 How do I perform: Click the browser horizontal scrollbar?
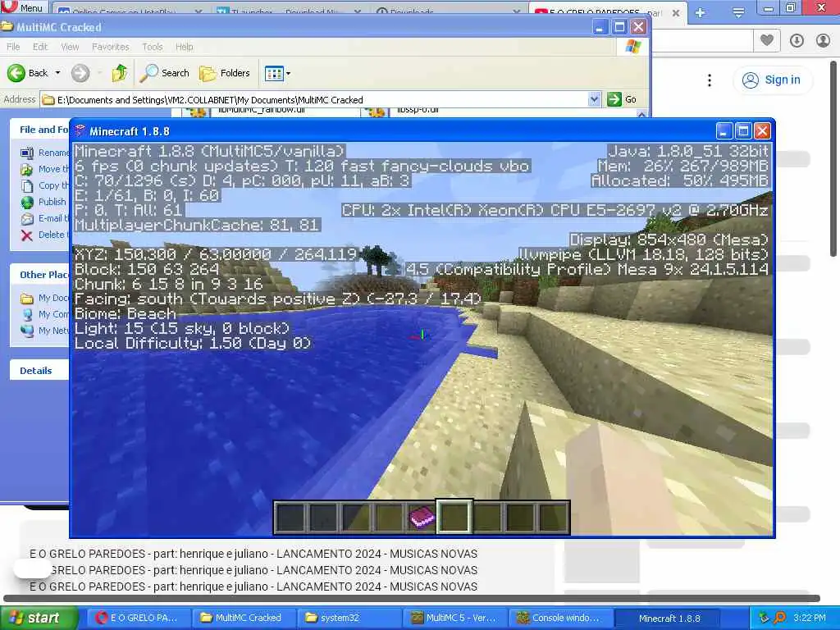click(x=412, y=598)
